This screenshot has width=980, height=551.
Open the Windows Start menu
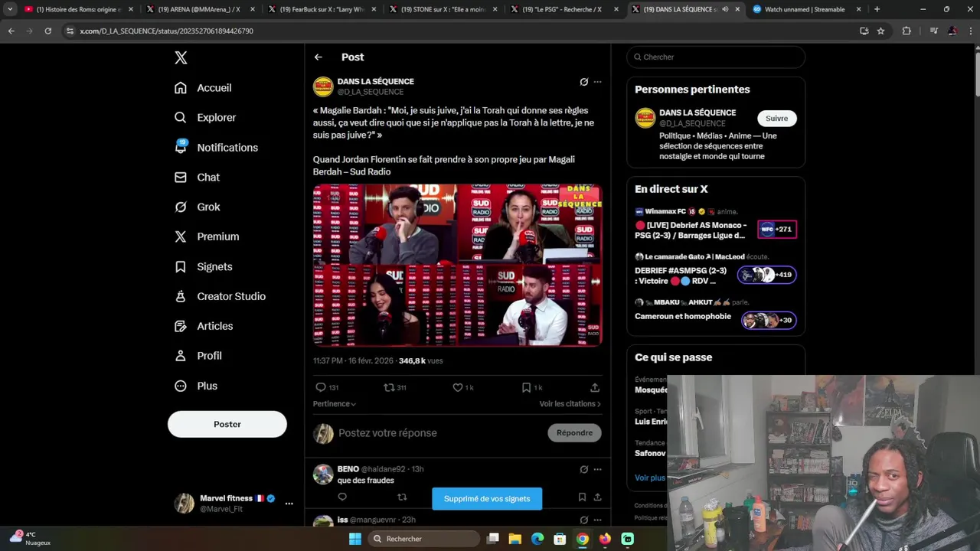point(355,539)
